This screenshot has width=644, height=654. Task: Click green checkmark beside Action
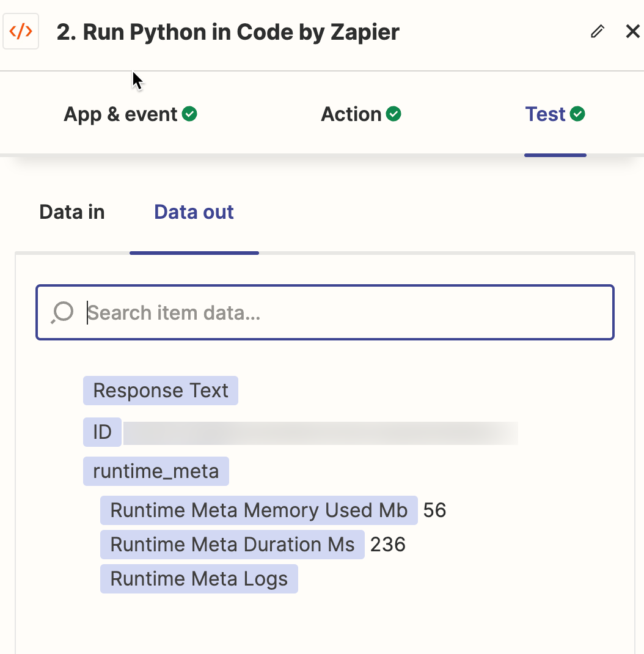coord(394,114)
